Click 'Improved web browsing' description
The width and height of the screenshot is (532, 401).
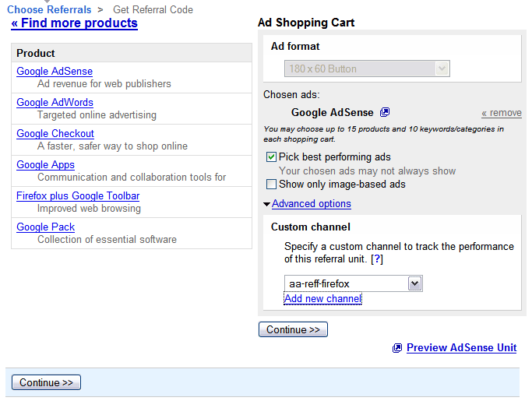[x=90, y=209]
